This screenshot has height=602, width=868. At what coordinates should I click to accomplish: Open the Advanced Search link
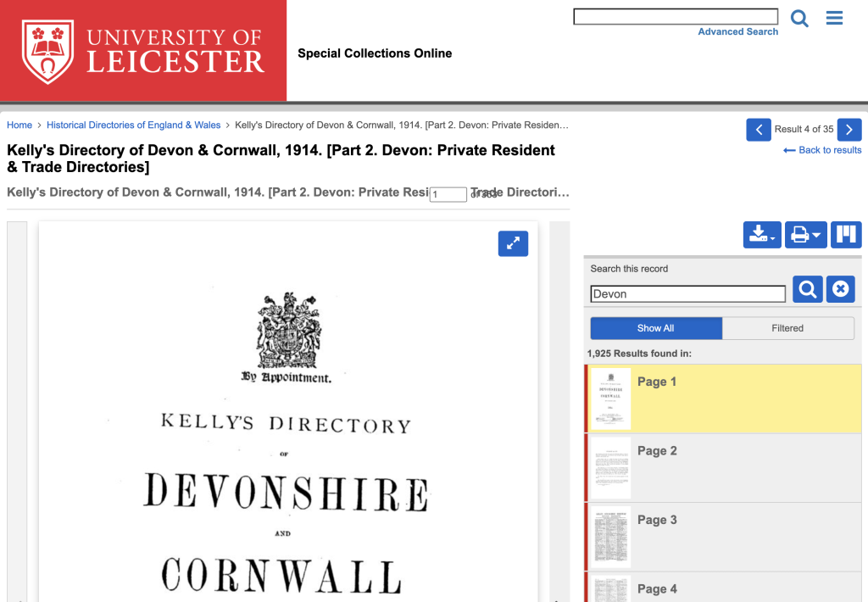pyautogui.click(x=737, y=31)
